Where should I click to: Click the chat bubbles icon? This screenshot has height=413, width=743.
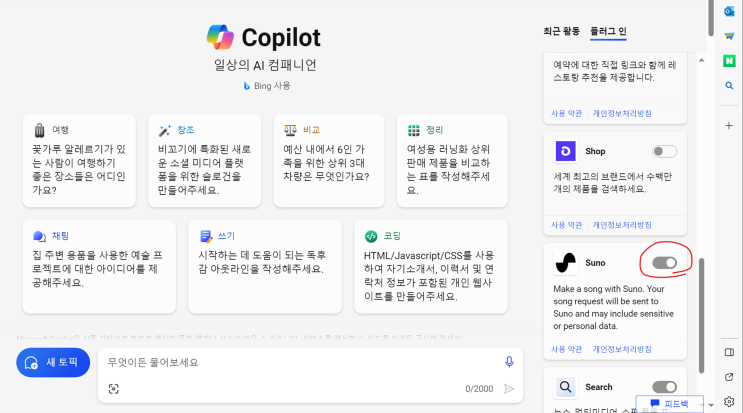39,236
